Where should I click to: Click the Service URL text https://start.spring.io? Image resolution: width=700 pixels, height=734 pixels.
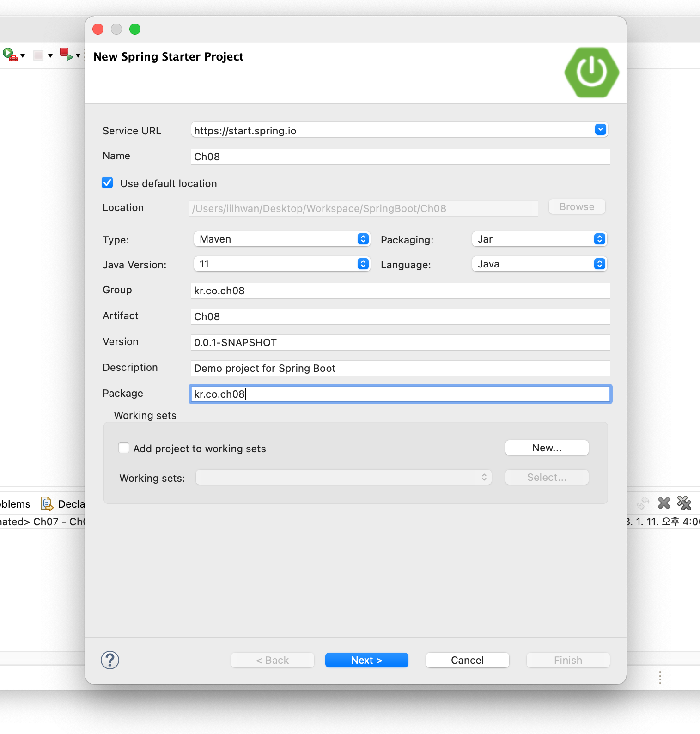pos(245,131)
